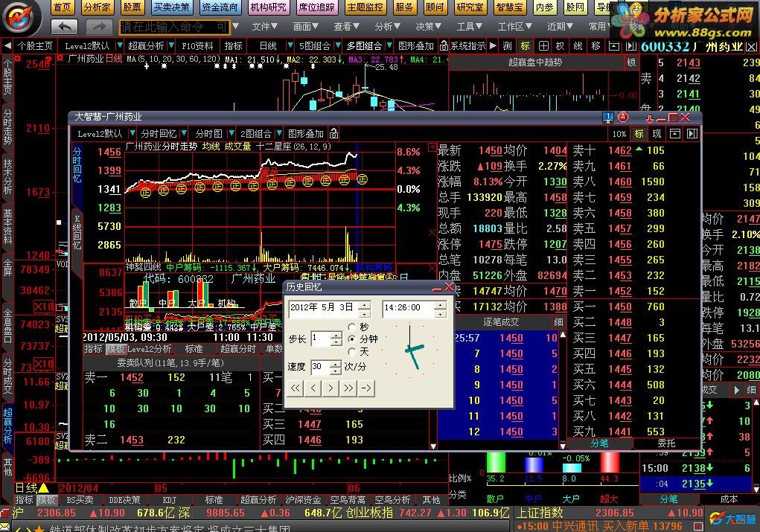Select the KDJ indicator tab at bottom

coord(170,499)
